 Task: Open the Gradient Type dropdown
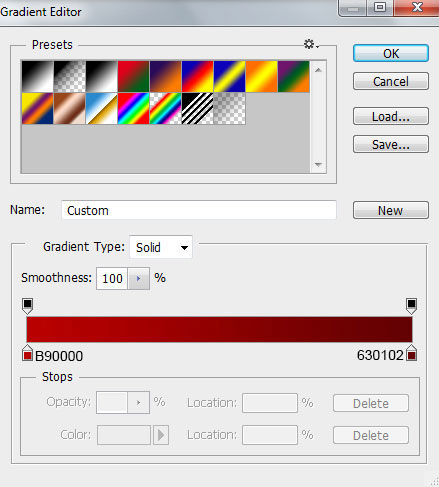[x=161, y=247]
